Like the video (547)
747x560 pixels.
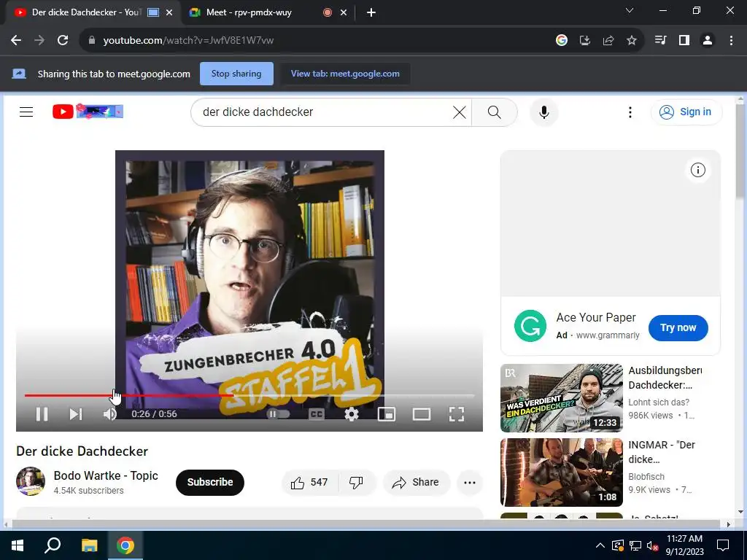(x=309, y=483)
